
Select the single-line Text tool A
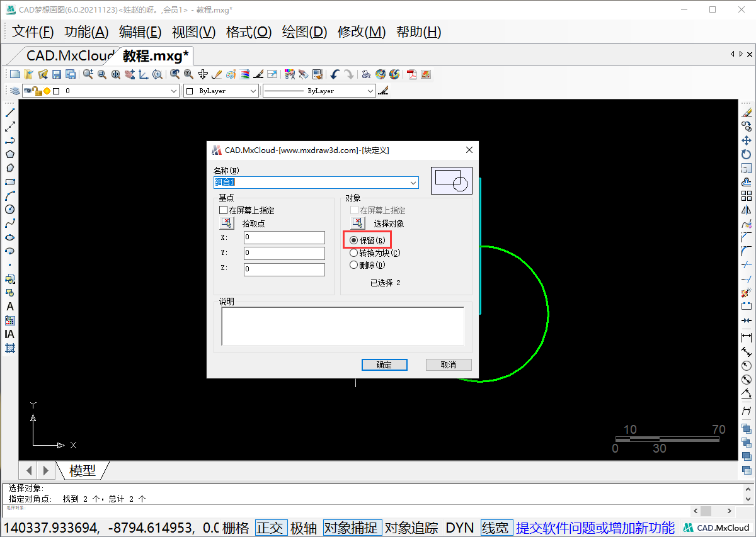[x=10, y=307]
